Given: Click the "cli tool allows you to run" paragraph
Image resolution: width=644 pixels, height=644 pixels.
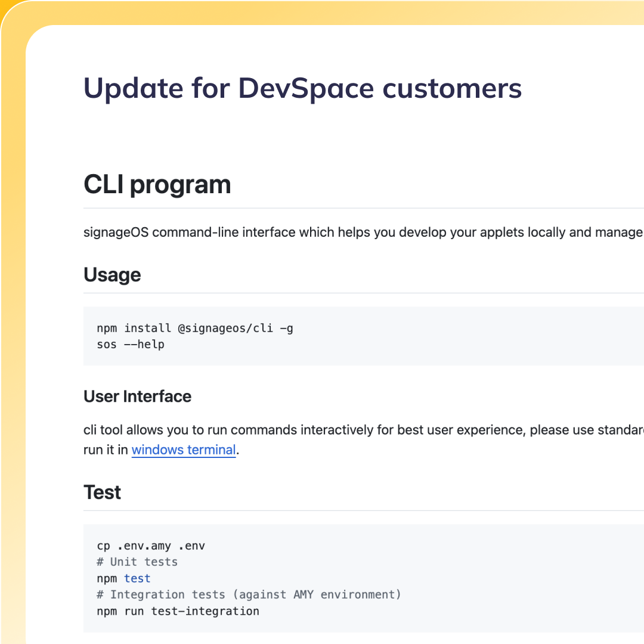Looking at the screenshot, I should (364, 430).
